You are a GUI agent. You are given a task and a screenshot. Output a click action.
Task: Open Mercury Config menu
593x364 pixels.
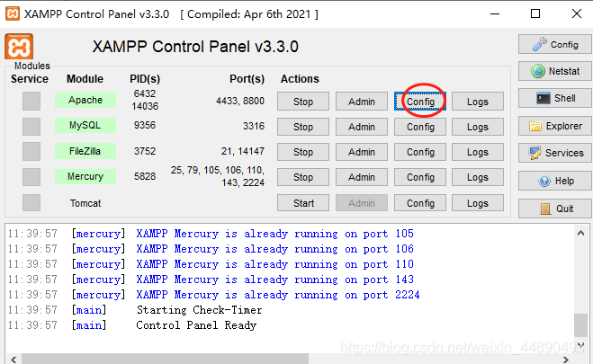(x=420, y=177)
